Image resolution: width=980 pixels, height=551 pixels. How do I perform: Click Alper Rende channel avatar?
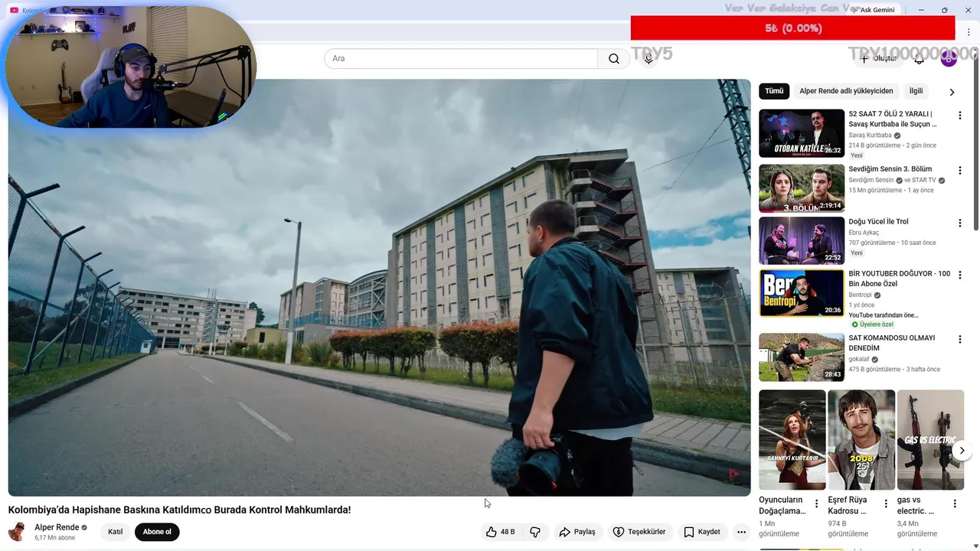click(17, 532)
